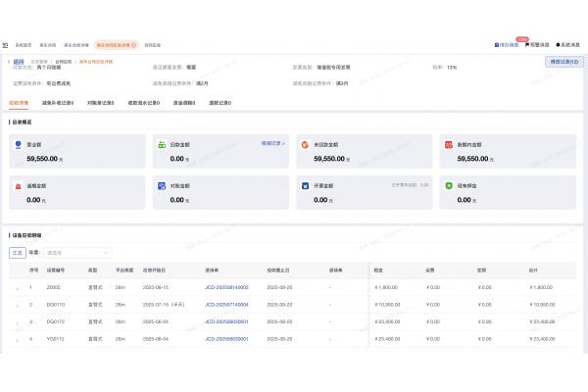The width and height of the screenshot is (588, 392).
Task: Click the 已收金额 green card icon
Action: coord(161,144)
